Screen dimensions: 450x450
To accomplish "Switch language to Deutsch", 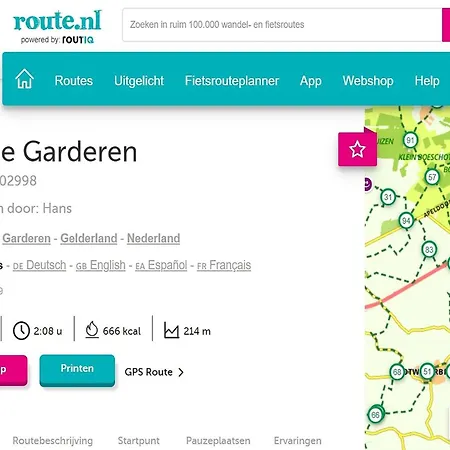I will (x=39, y=265).
